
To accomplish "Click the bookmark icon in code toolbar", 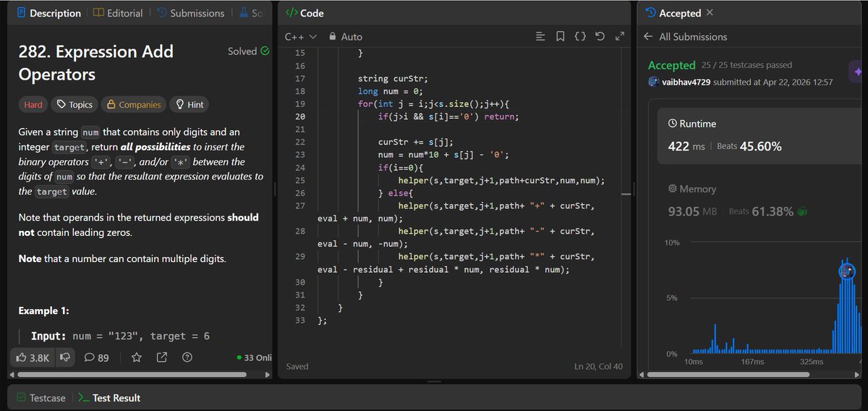I will coord(561,36).
